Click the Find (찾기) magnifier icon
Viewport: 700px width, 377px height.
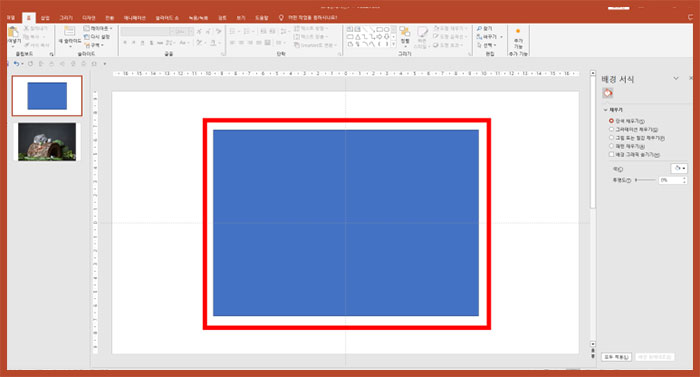click(479, 29)
